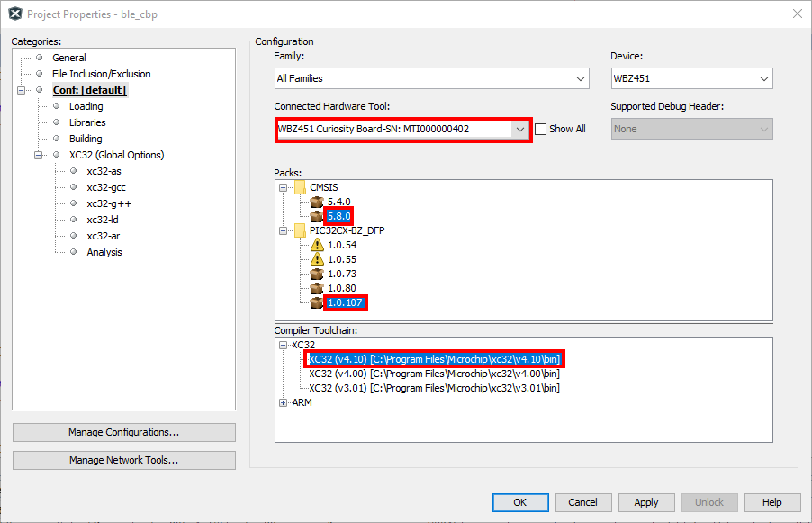
Task: Open the Connected Hardware Tool dropdown
Action: pyautogui.click(x=520, y=129)
